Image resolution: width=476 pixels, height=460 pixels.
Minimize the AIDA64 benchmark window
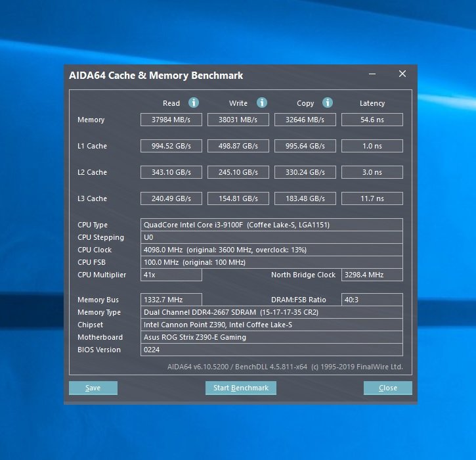(372, 74)
